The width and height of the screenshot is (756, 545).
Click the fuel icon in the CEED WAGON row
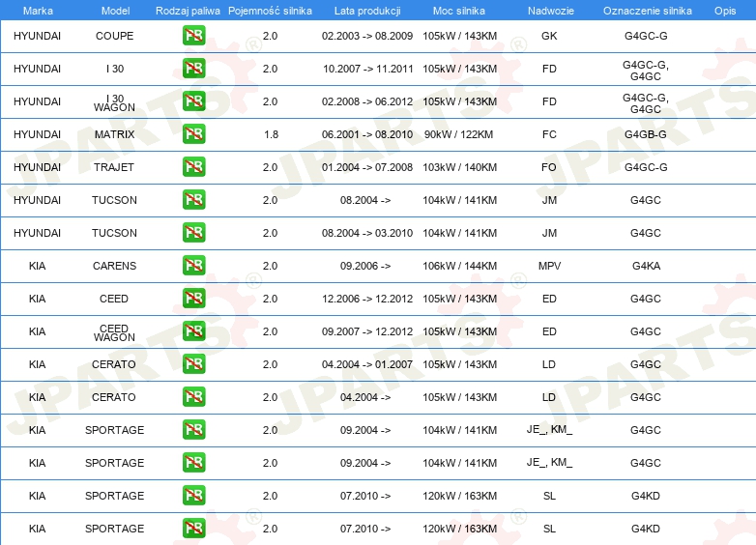coord(193,331)
